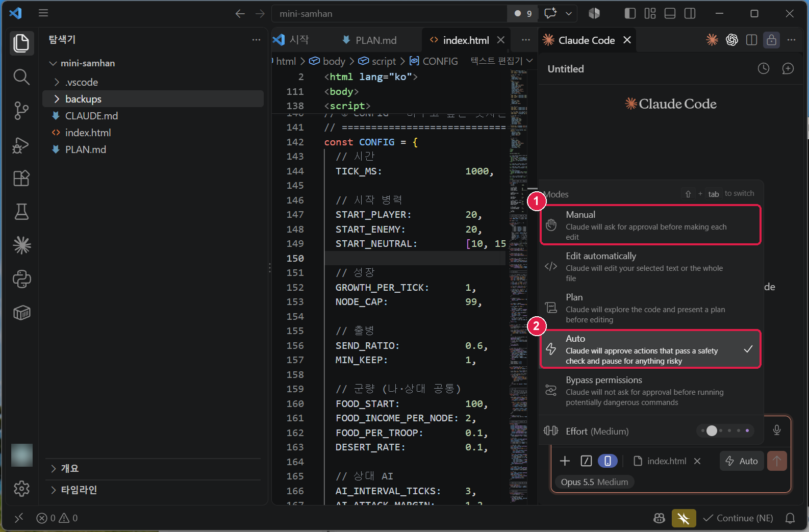Click the plus attach icon in prompt box

(x=565, y=461)
